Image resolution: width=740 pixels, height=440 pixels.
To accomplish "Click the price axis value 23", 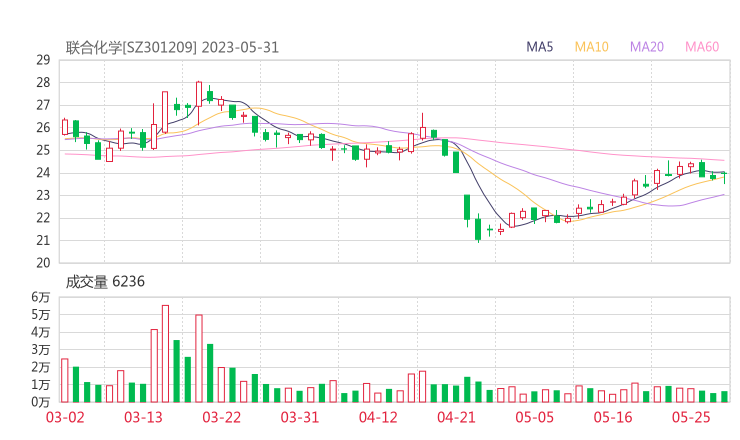I will coord(43,195).
